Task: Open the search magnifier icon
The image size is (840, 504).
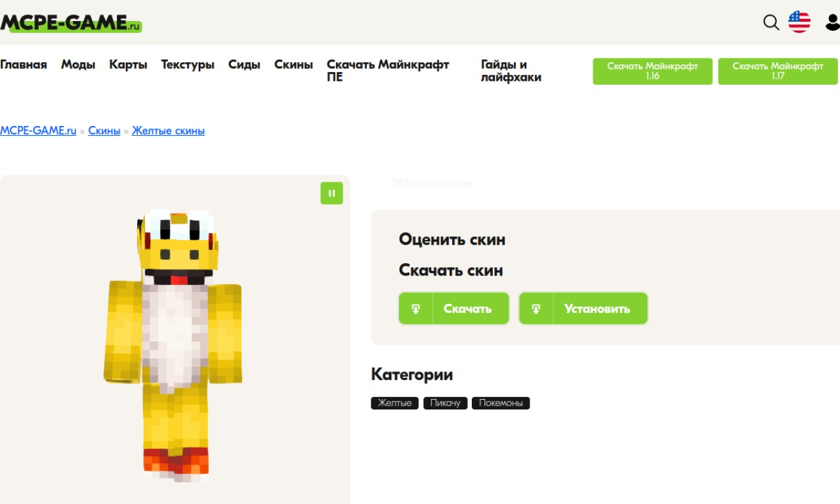Action: pyautogui.click(x=771, y=22)
